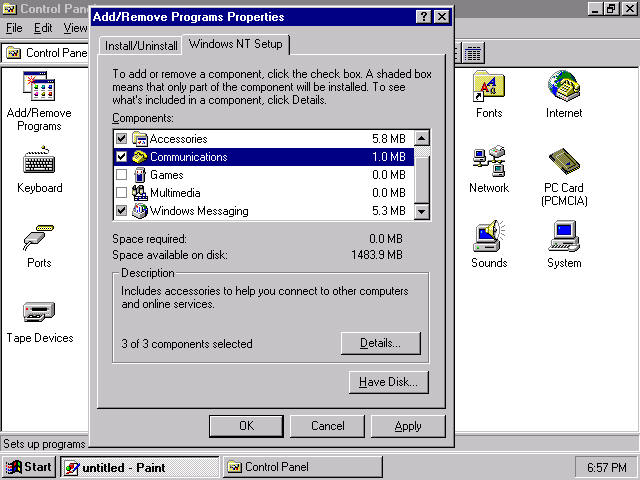
Task: Select the Windows Messaging row text
Action: click(x=199, y=211)
